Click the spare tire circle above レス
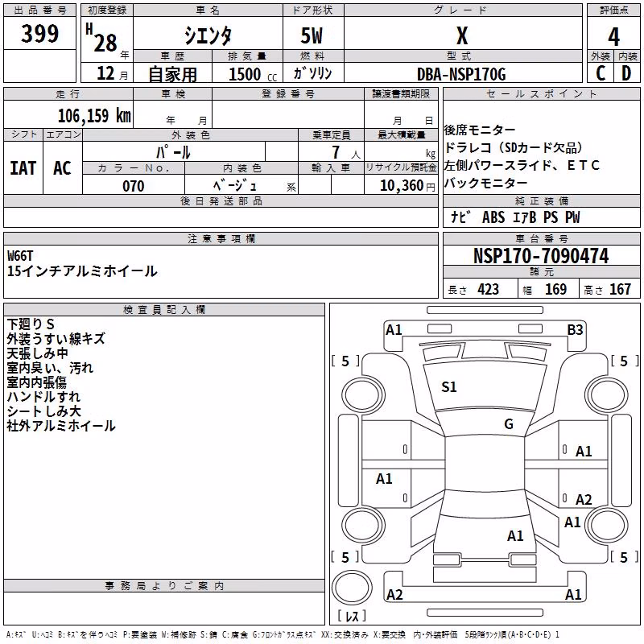This screenshot has height=644, width=644. tap(352, 588)
